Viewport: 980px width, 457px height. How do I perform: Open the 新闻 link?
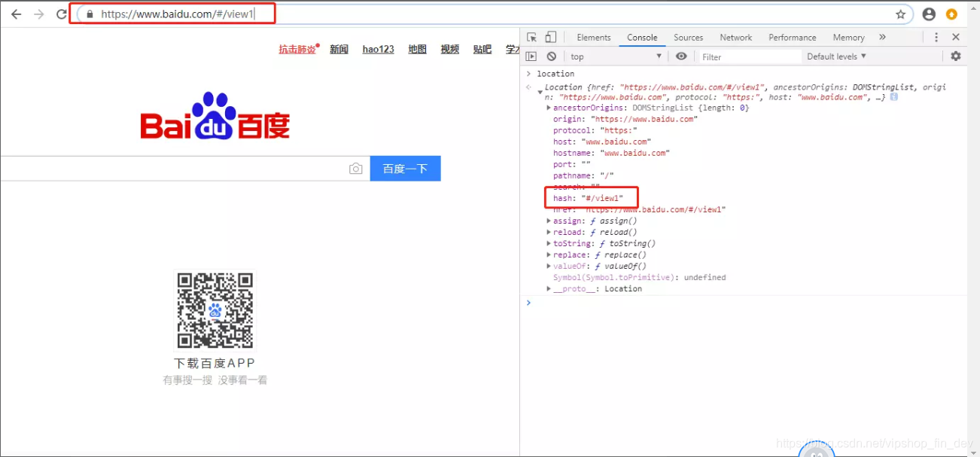pyautogui.click(x=339, y=49)
